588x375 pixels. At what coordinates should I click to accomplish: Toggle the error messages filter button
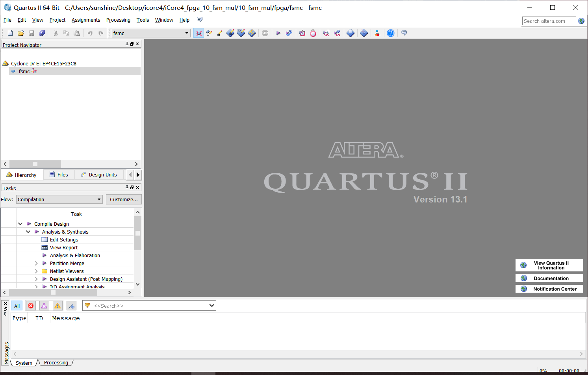[x=31, y=306]
